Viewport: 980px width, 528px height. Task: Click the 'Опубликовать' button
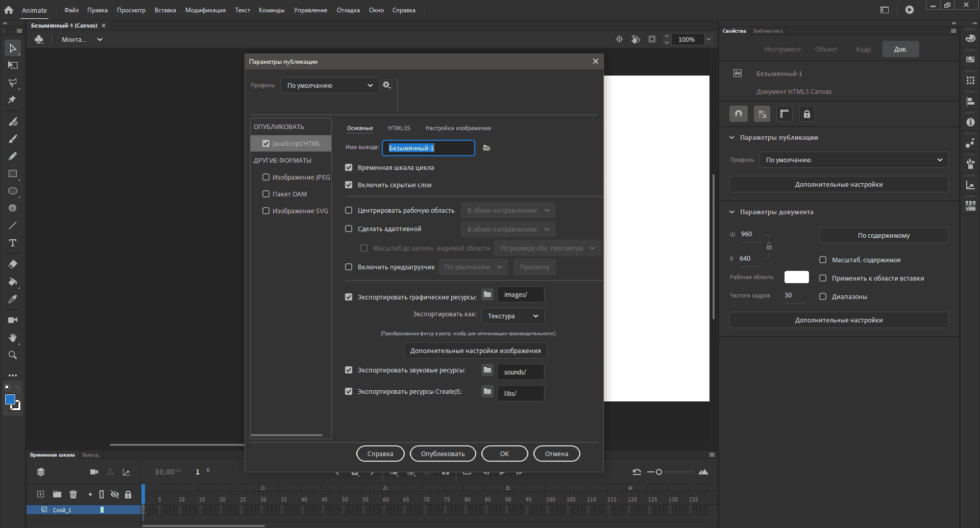click(x=443, y=454)
